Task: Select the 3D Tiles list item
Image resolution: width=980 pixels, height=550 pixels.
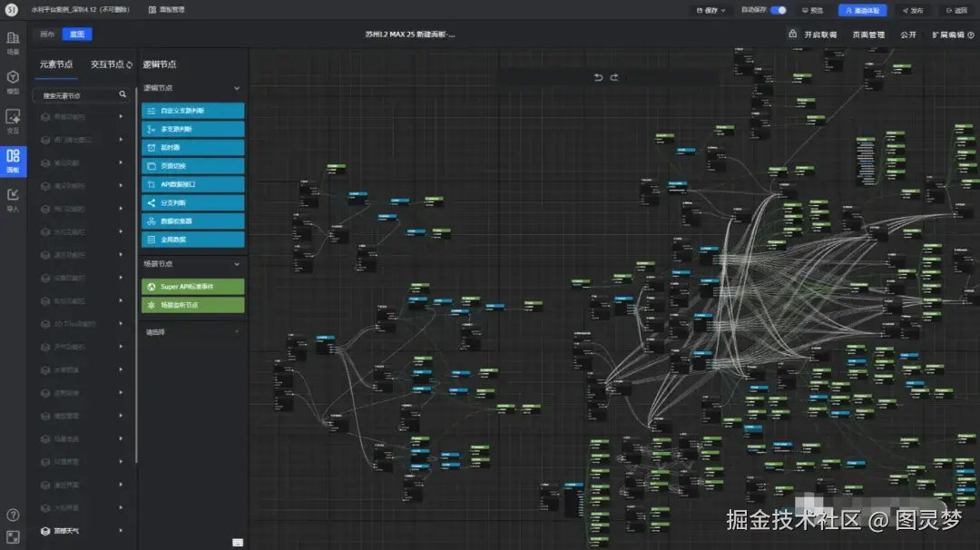Action: (81, 324)
